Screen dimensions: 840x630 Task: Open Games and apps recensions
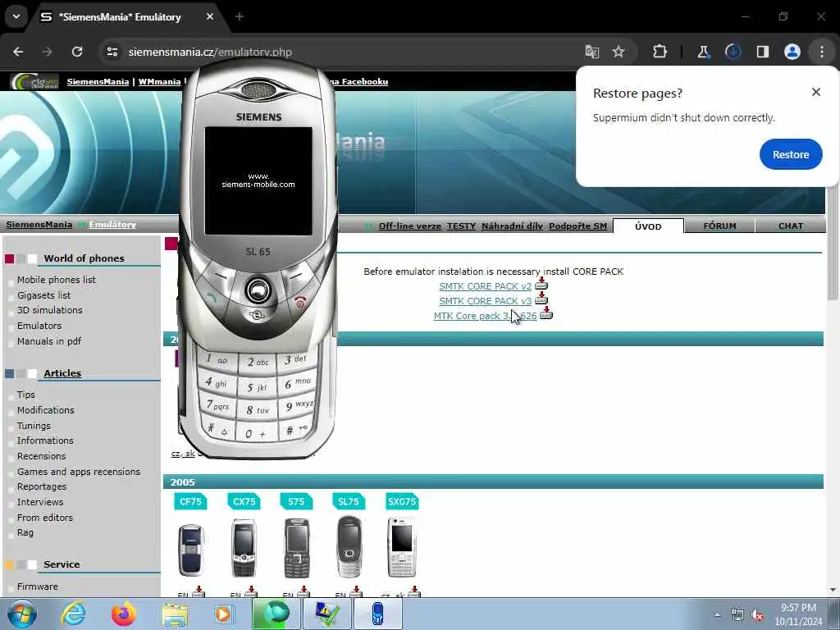point(79,472)
